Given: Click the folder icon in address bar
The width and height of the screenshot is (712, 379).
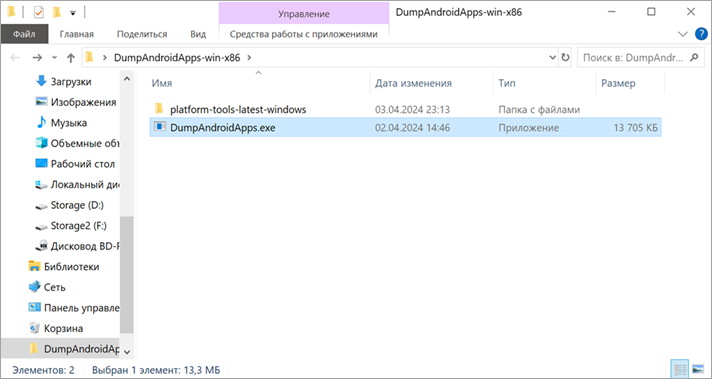Looking at the screenshot, I should pos(89,58).
